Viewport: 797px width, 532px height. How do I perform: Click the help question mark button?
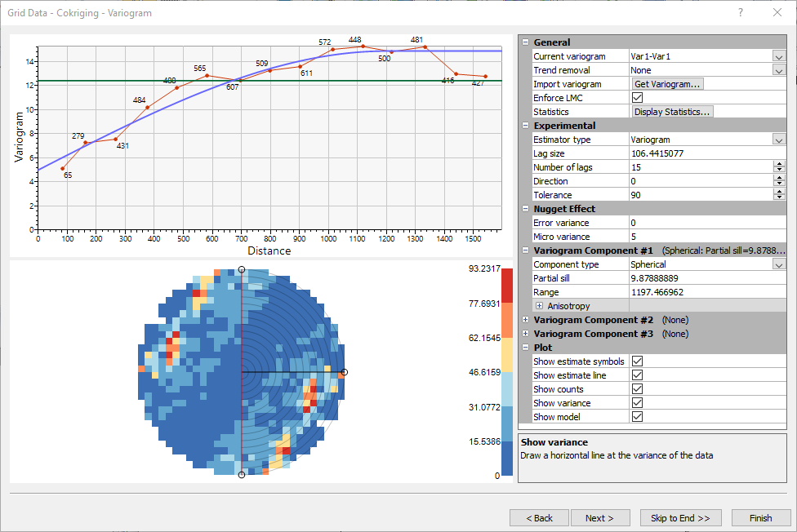tap(741, 13)
